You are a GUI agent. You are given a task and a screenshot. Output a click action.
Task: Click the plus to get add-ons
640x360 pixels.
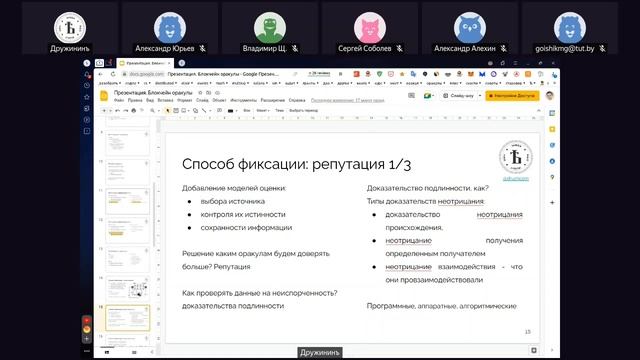point(552,202)
